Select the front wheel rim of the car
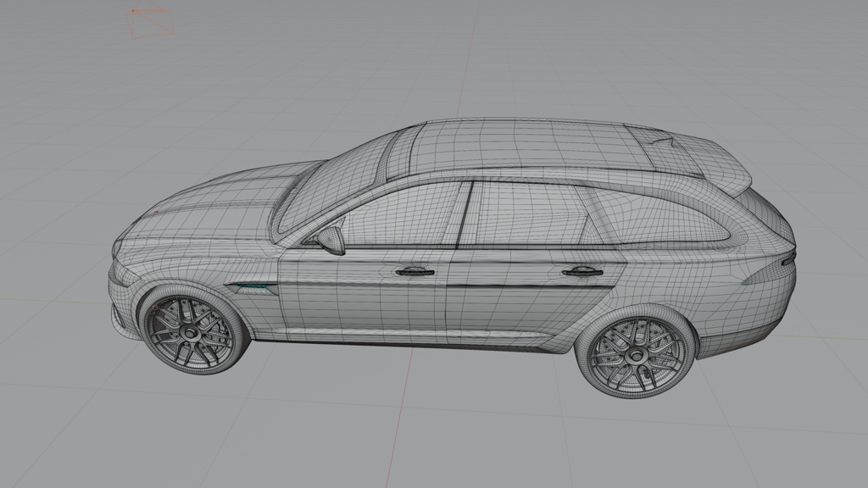The height and width of the screenshot is (488, 868). [190, 332]
